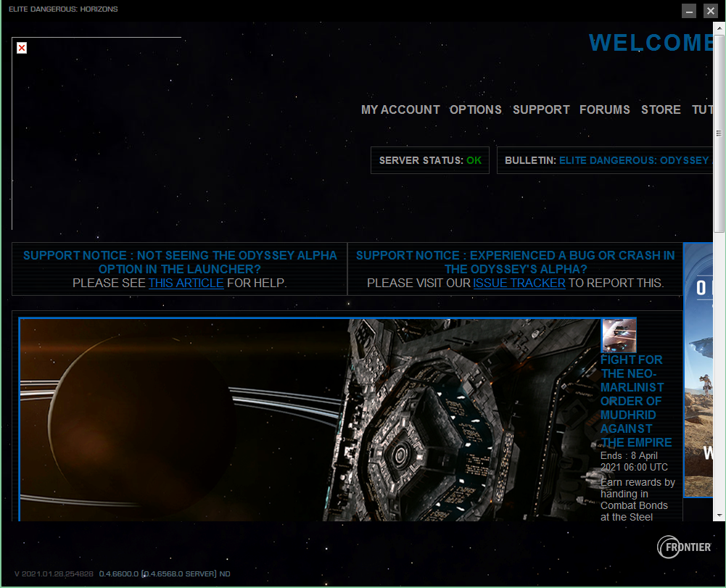The width and height of the screenshot is (726, 588).
Task: Open the community goal ship thumbnail
Action: click(x=619, y=336)
